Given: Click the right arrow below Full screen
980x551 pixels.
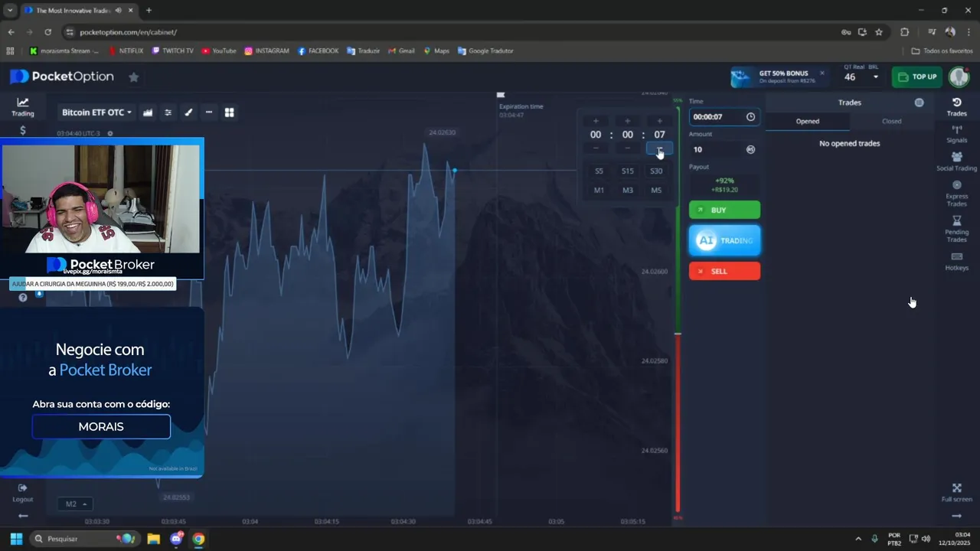Looking at the screenshot, I should 956,515.
